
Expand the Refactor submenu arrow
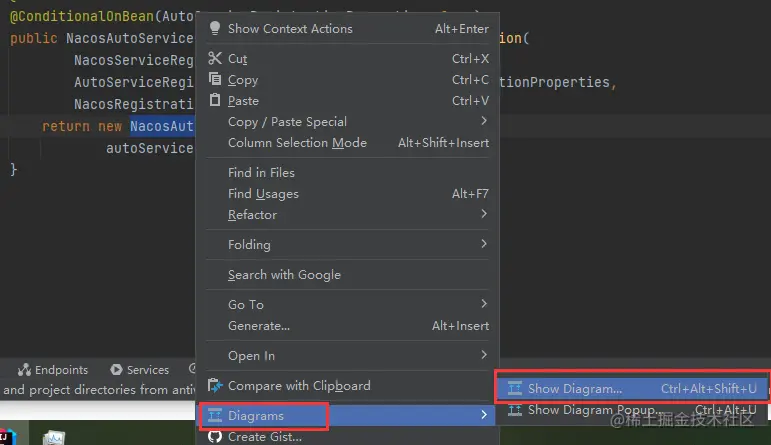tap(484, 214)
